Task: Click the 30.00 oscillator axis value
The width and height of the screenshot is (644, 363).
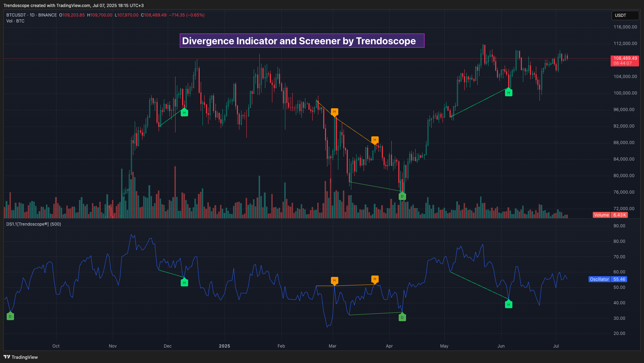Action: coord(619,318)
